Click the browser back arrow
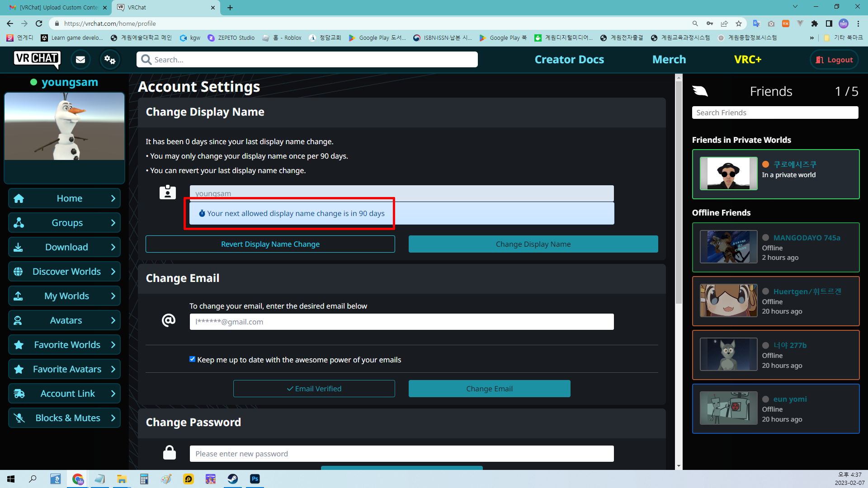 tap(10, 23)
